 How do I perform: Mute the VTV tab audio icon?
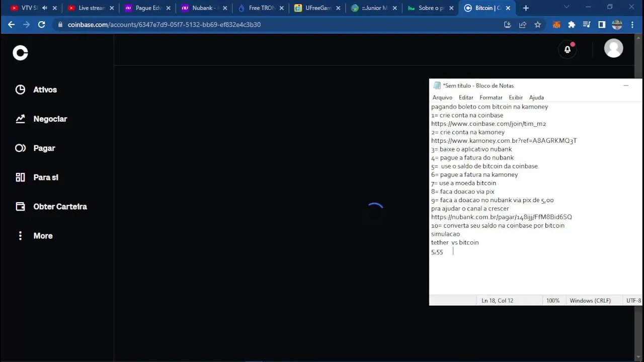[45, 8]
